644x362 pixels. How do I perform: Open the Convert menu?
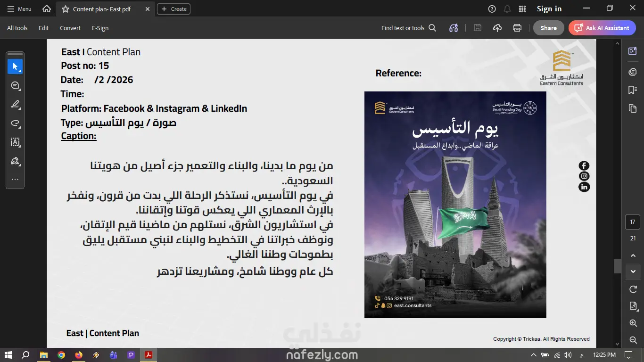click(x=70, y=28)
